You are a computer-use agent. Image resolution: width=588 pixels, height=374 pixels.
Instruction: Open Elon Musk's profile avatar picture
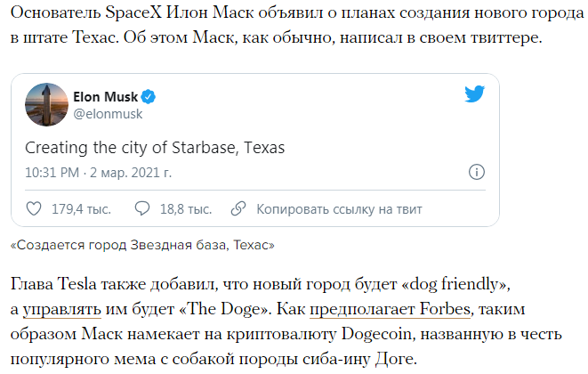(x=44, y=104)
